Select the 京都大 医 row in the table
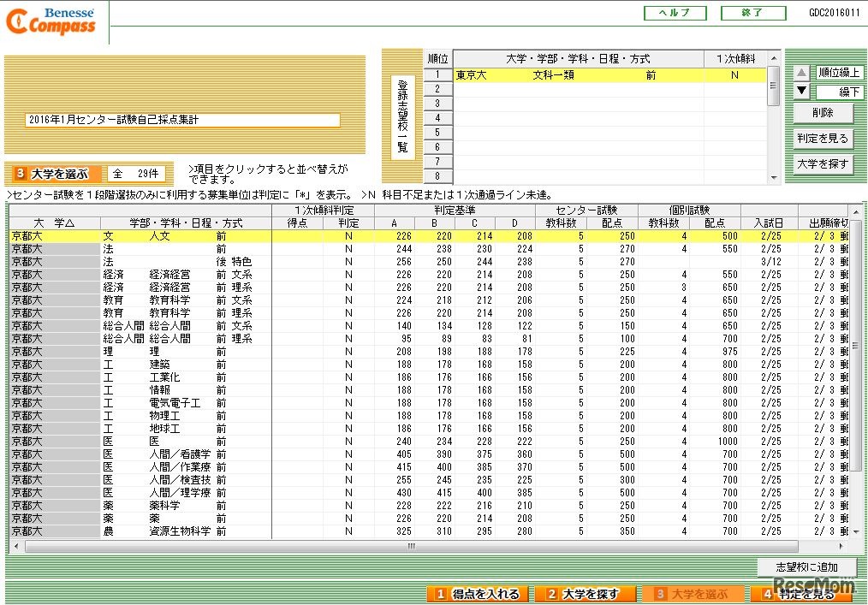 171,442
